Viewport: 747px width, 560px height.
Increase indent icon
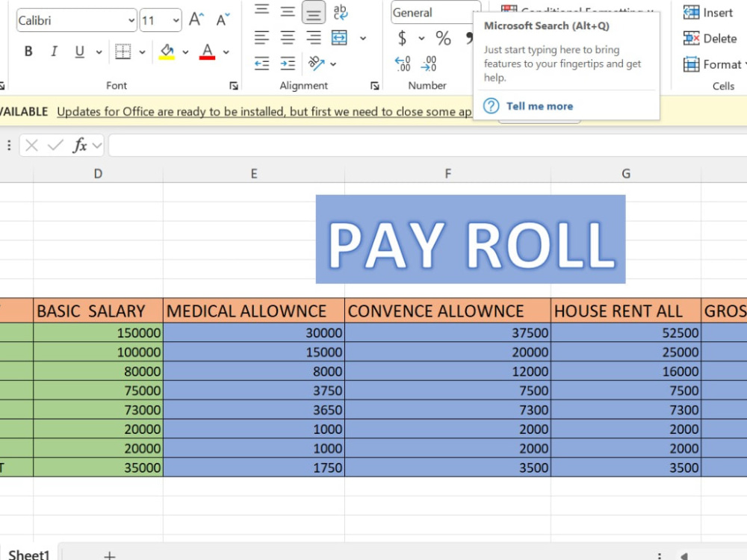coord(288,63)
